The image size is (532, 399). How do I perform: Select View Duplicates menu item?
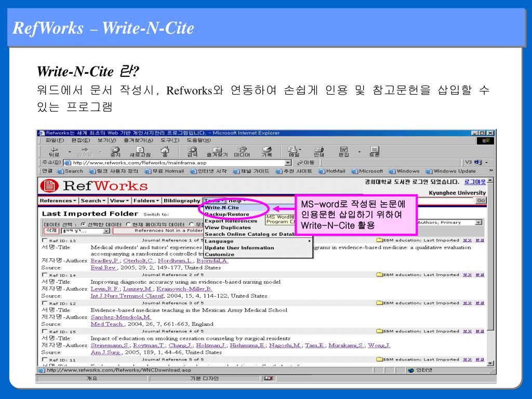(228, 228)
